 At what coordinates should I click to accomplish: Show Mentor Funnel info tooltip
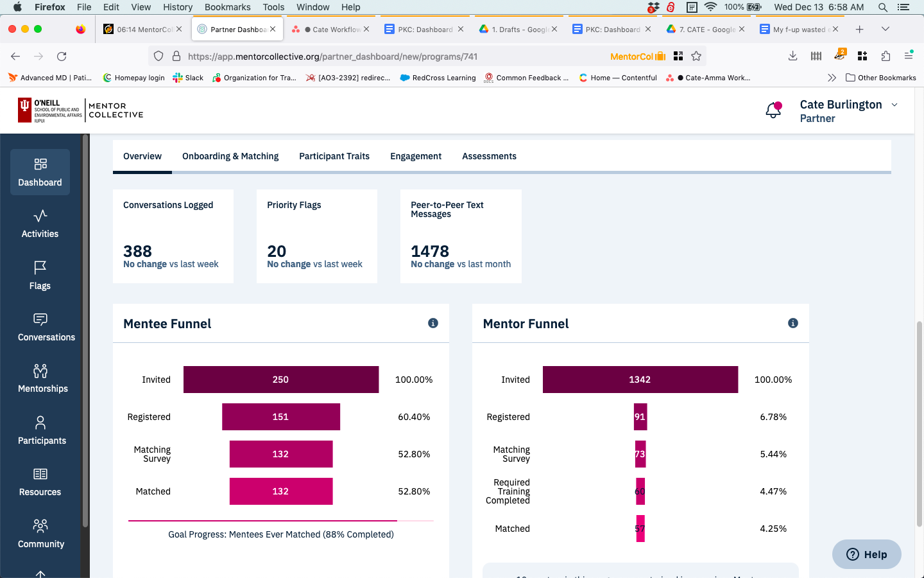pos(793,323)
